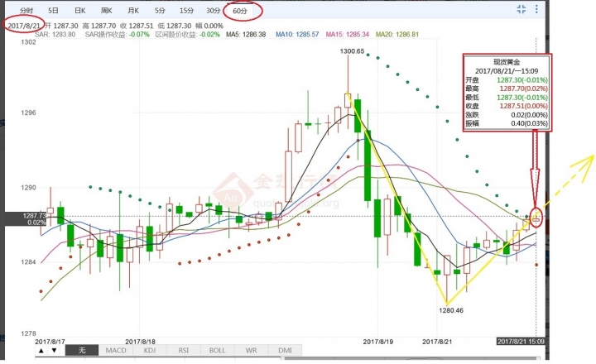Click the exit fullscreen icon
596x364 pixels.
521,9
